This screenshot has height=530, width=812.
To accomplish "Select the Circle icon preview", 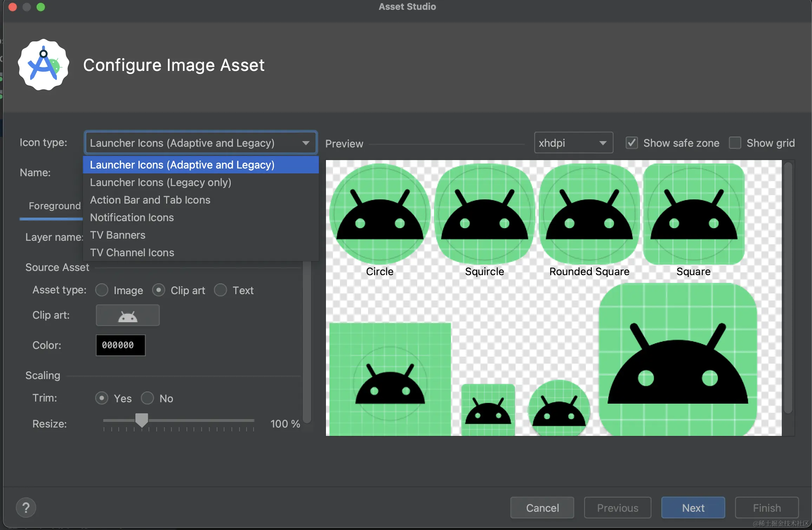I will click(380, 214).
